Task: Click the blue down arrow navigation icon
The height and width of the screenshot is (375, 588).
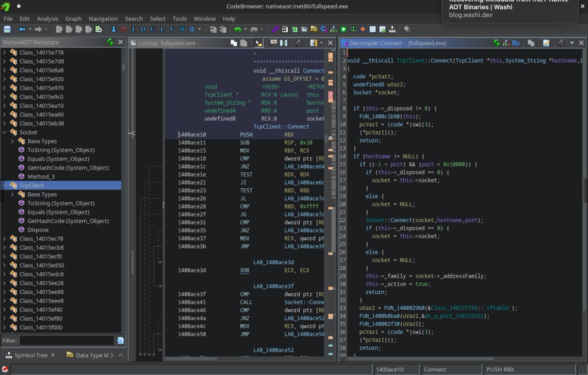Action: [114, 29]
